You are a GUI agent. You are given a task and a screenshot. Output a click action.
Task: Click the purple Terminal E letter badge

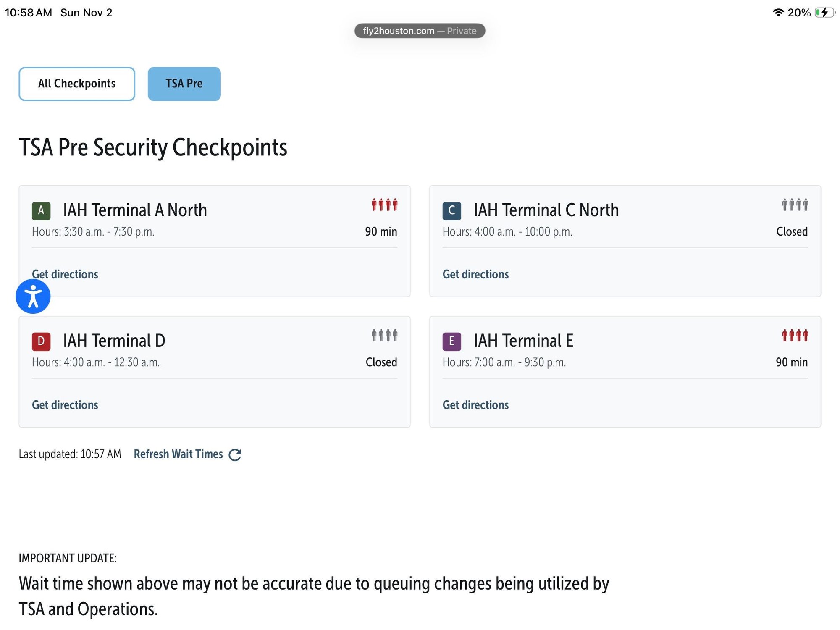coord(451,341)
